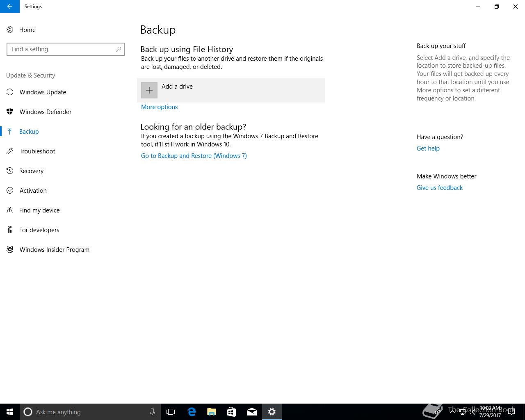525x420 pixels.
Task: Open For developers settings
Action: pos(66,230)
